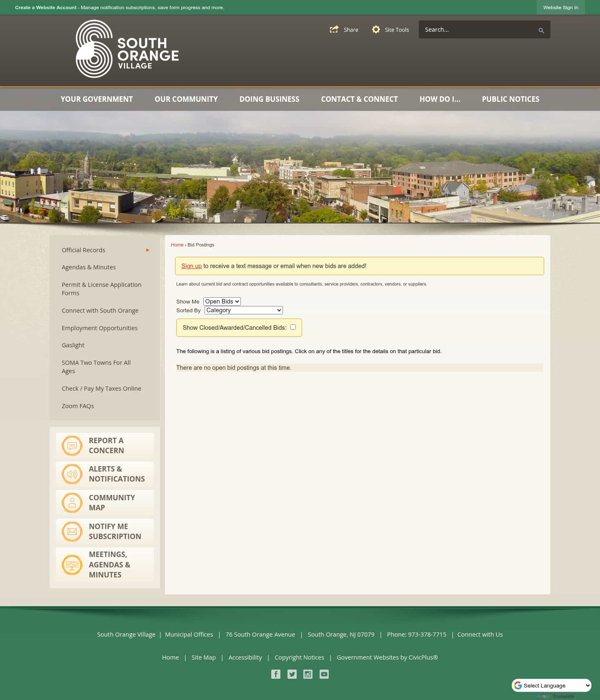600x700 pixels.
Task: Open the Instagram icon in footer
Action: (308, 674)
